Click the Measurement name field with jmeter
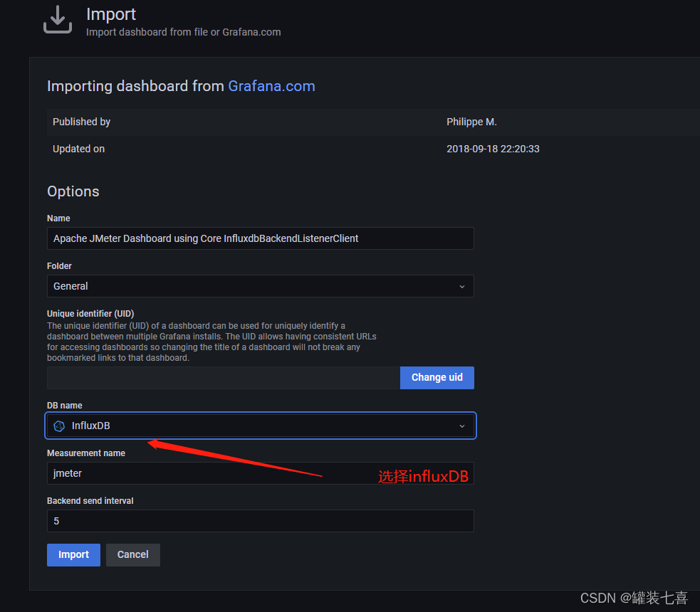The width and height of the screenshot is (700, 612). click(260, 474)
